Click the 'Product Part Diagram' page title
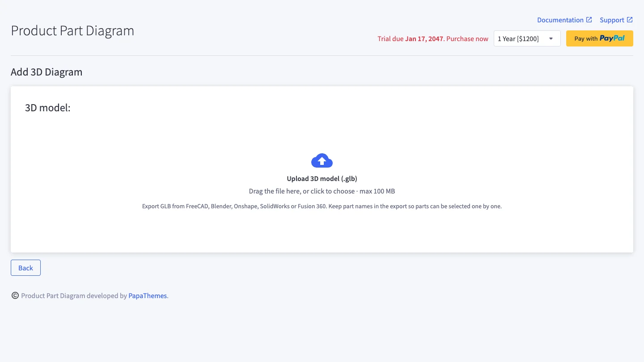The width and height of the screenshot is (644, 362). click(x=72, y=30)
